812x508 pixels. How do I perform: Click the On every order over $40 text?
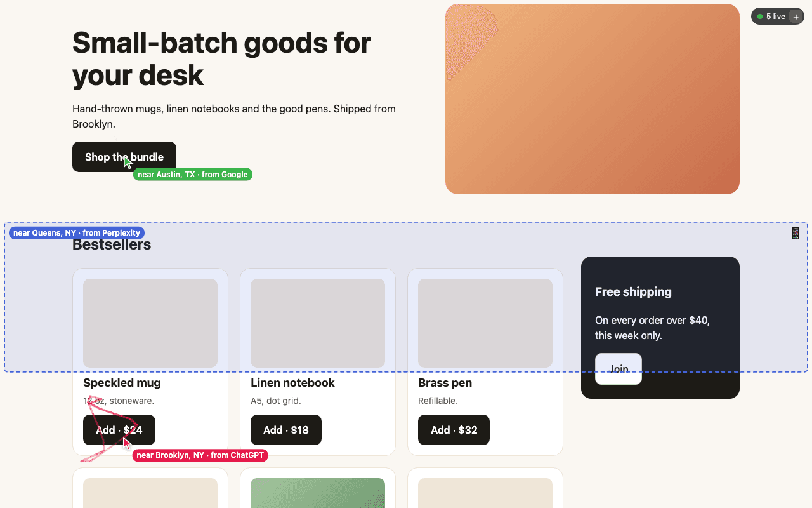coord(652,328)
